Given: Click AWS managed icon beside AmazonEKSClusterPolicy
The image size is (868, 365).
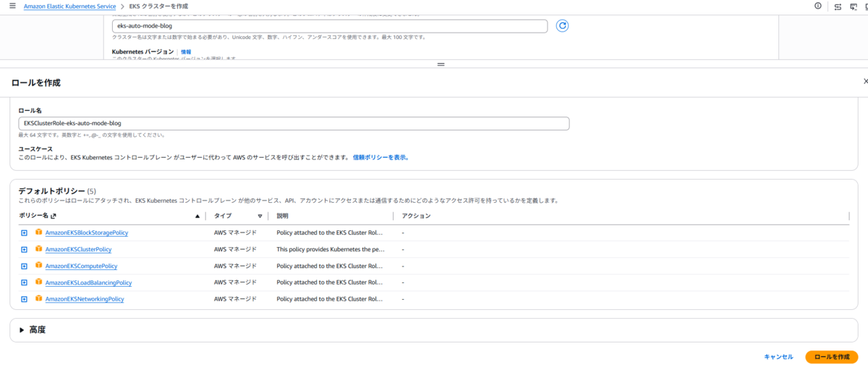Looking at the screenshot, I should pyautogui.click(x=39, y=249).
